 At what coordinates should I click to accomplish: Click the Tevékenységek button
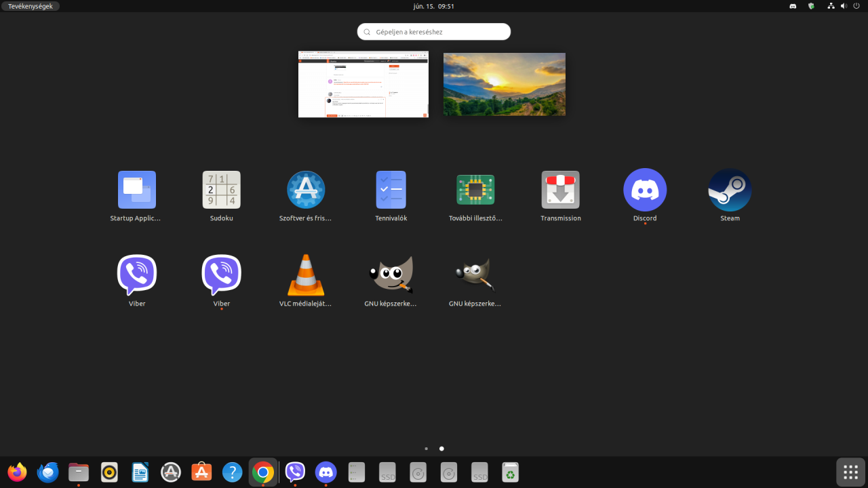(30, 6)
